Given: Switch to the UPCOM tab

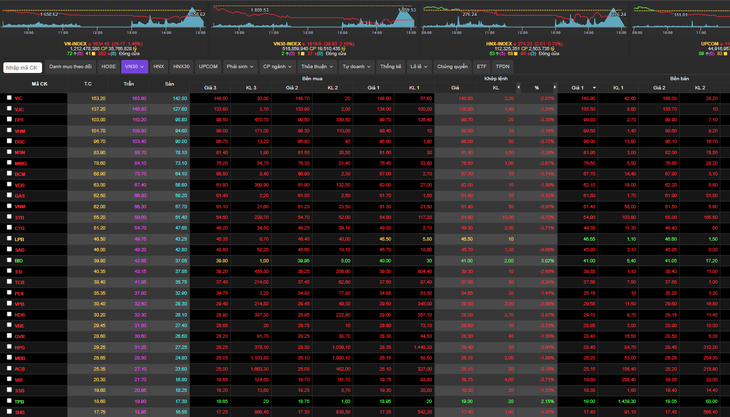Looking at the screenshot, I should [x=208, y=67].
